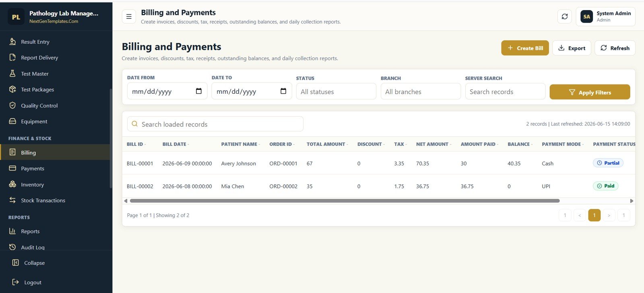Click the PL app logo
This screenshot has height=293, width=644.
pos(16,17)
